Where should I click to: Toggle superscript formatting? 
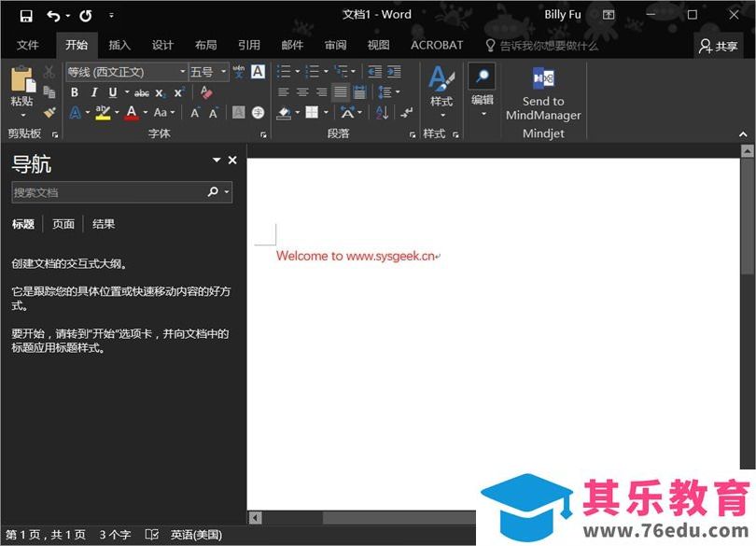[x=179, y=92]
